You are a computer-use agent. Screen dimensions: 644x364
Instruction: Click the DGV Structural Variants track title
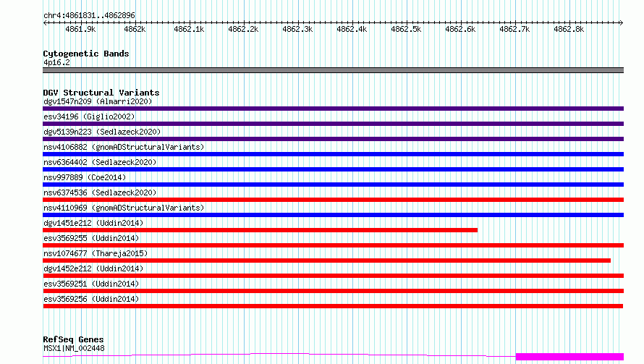101,93
